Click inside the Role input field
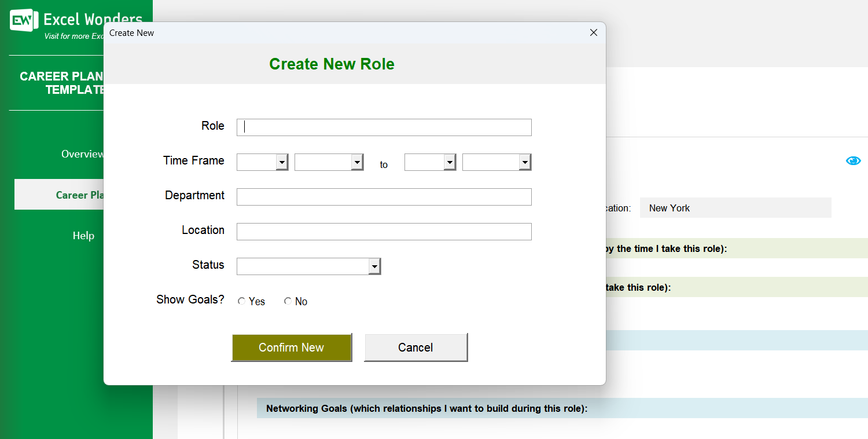The height and width of the screenshot is (439, 868). 384,127
